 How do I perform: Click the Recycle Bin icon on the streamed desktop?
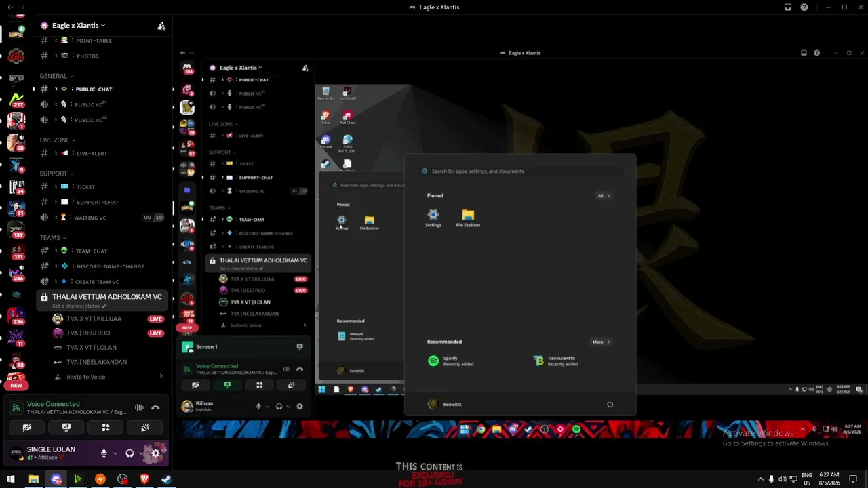point(326,93)
